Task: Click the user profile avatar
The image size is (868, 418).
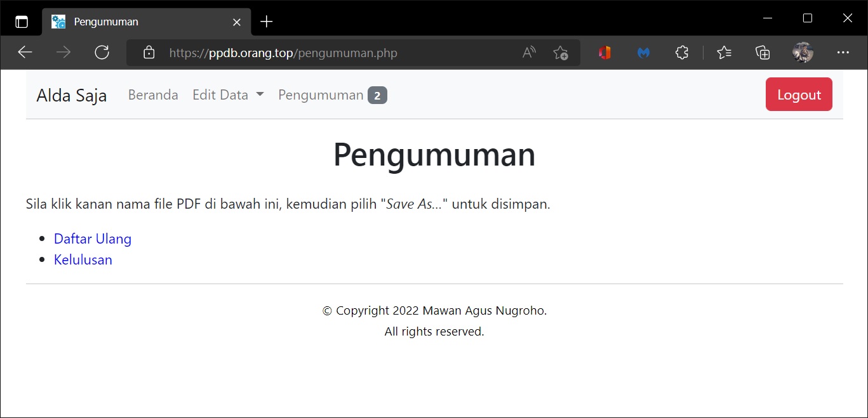Action: point(803,53)
